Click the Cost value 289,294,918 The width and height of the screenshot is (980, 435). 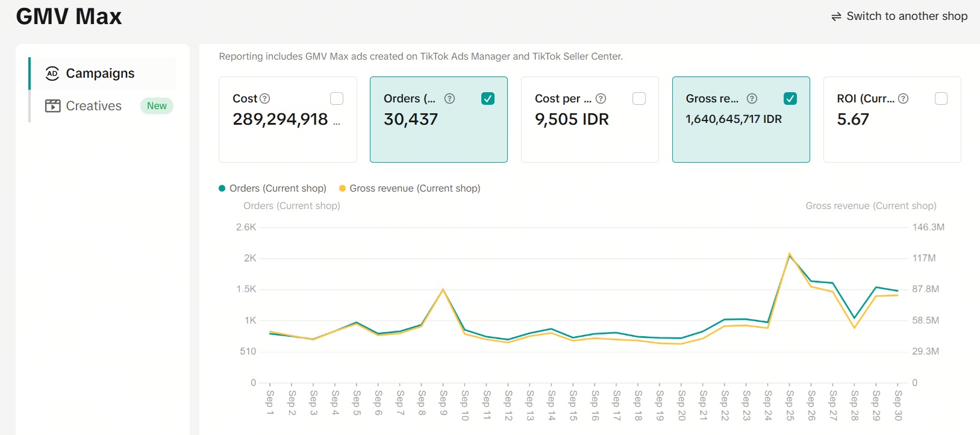coord(281,119)
